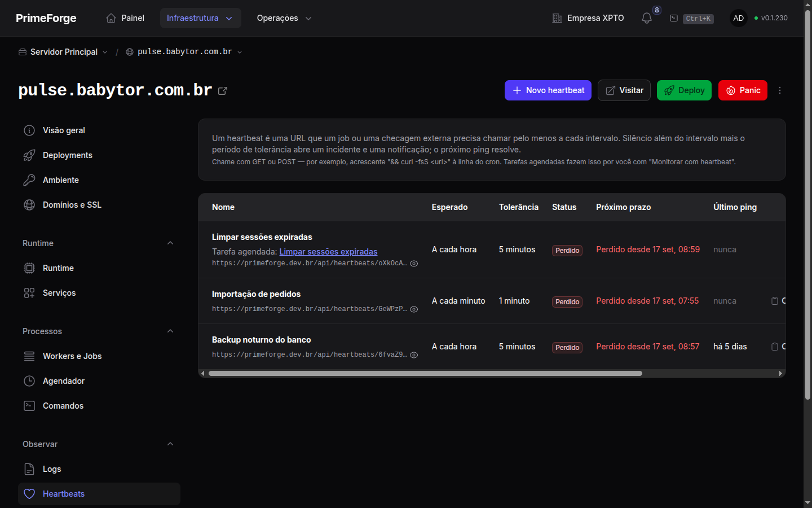The height and width of the screenshot is (508, 812).
Task: Open Agendador in sidebar
Action: (99, 381)
